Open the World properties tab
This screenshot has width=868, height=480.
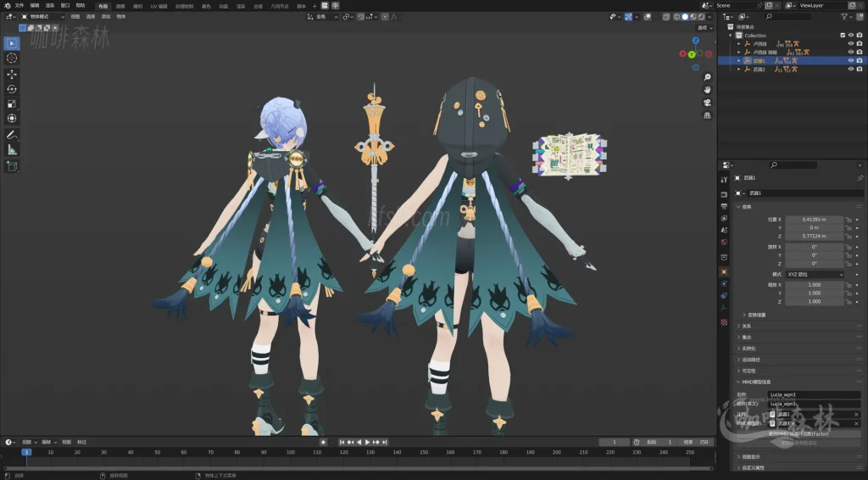pyautogui.click(x=724, y=242)
